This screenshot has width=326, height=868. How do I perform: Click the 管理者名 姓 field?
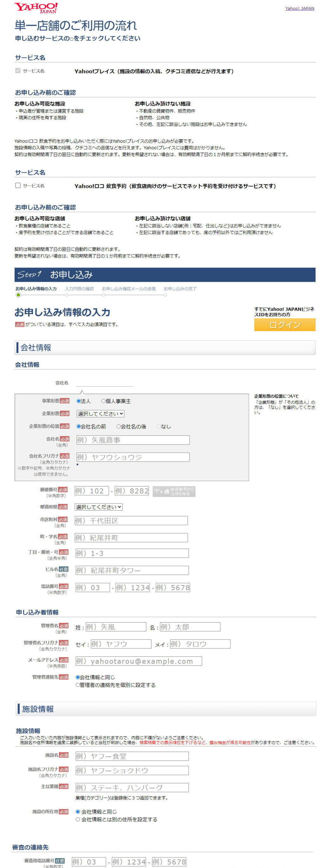coord(116,627)
